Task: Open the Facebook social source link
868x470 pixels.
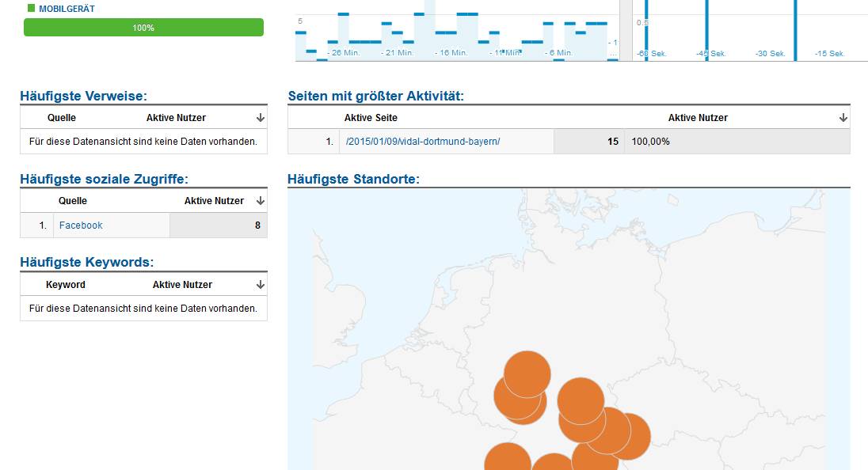Action: (81, 225)
